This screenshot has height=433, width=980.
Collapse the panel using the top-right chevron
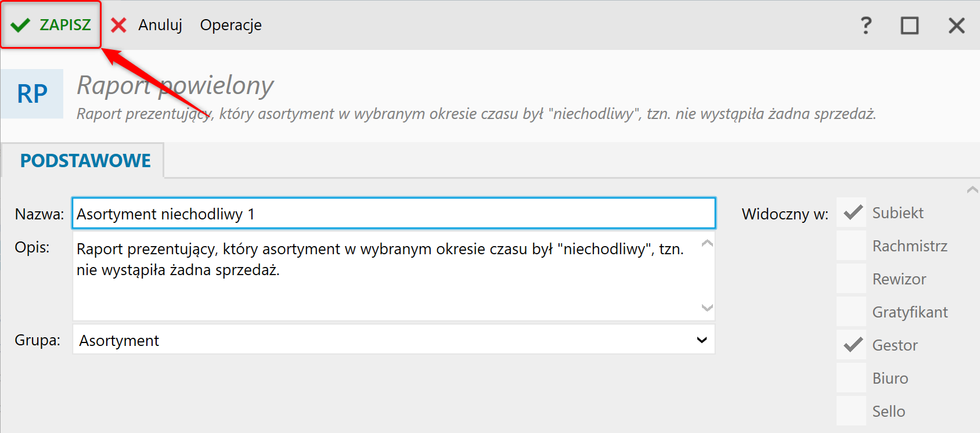[972, 190]
